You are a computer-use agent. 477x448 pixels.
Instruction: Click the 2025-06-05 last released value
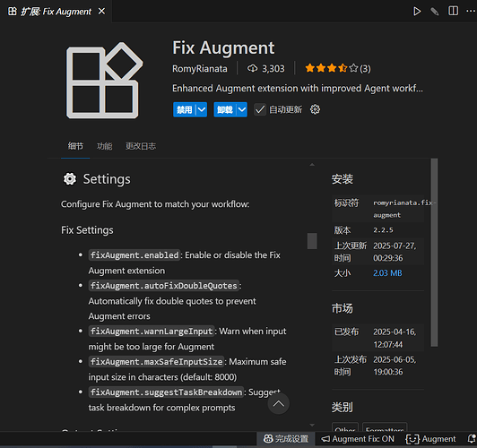[x=395, y=366]
